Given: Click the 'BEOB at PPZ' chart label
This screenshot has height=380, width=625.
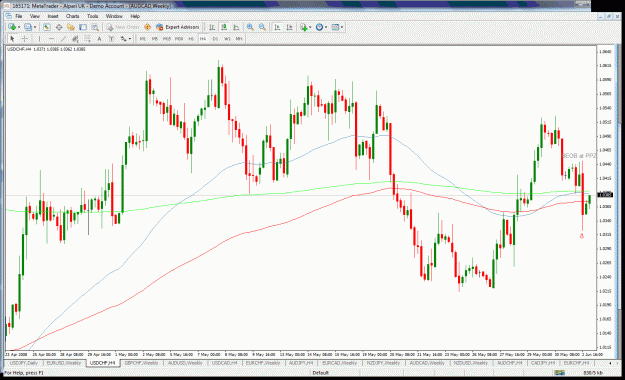Looking at the screenshot, I should point(579,156).
